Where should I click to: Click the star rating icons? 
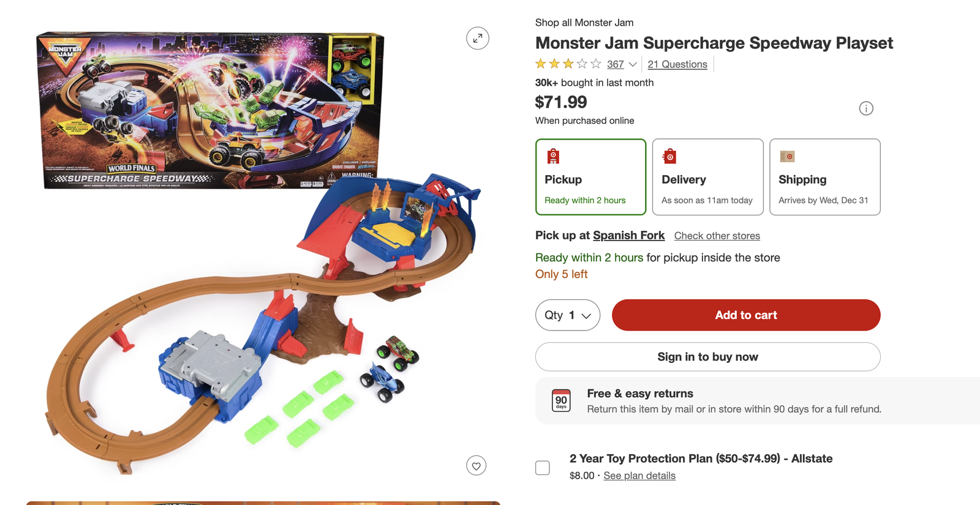(x=568, y=64)
